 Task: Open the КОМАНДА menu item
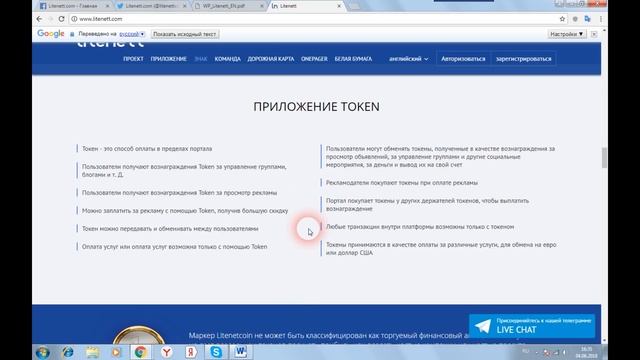[x=227, y=59]
